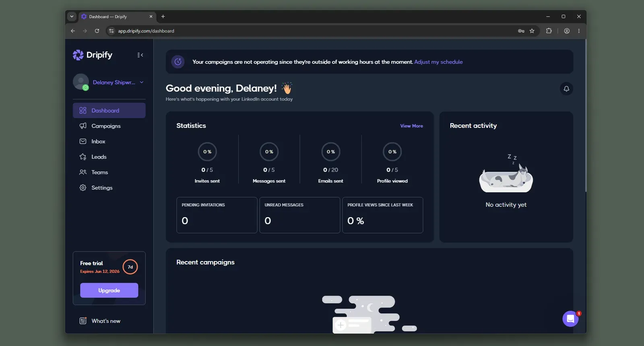Image resolution: width=644 pixels, height=346 pixels.
Task: Open Teams in the sidebar
Action: point(109,172)
